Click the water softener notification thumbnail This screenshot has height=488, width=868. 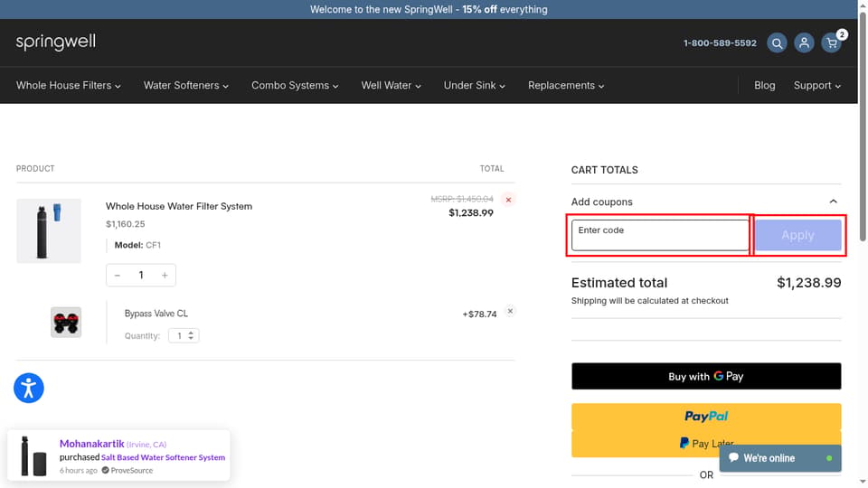[33, 455]
